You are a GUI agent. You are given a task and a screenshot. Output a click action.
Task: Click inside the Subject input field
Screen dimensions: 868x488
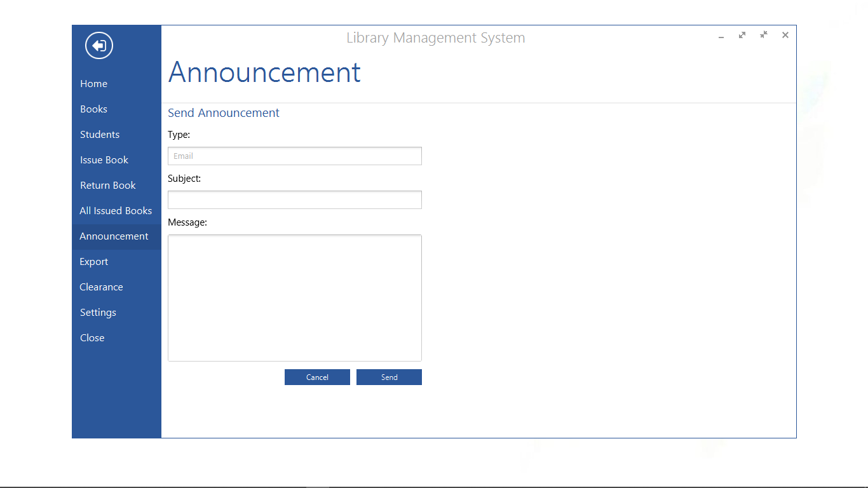(294, 200)
